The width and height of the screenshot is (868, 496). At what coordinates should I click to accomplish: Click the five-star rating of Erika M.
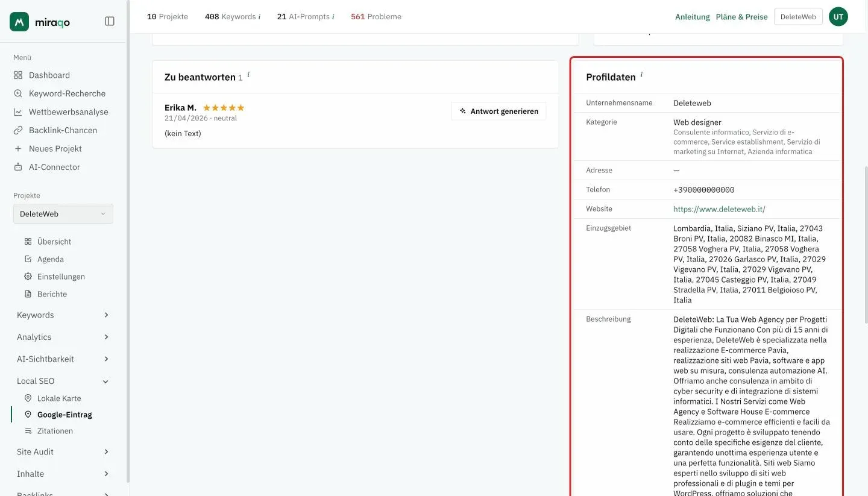click(x=224, y=108)
